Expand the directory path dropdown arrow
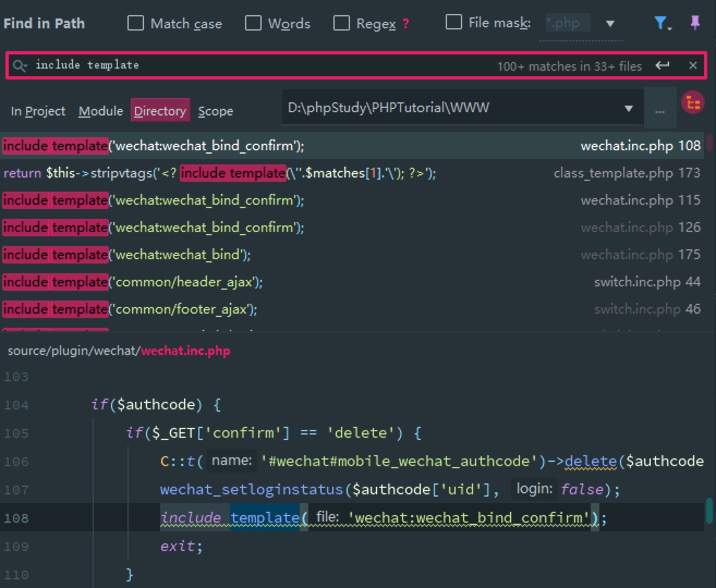Image resolution: width=716 pixels, height=588 pixels. [x=628, y=108]
